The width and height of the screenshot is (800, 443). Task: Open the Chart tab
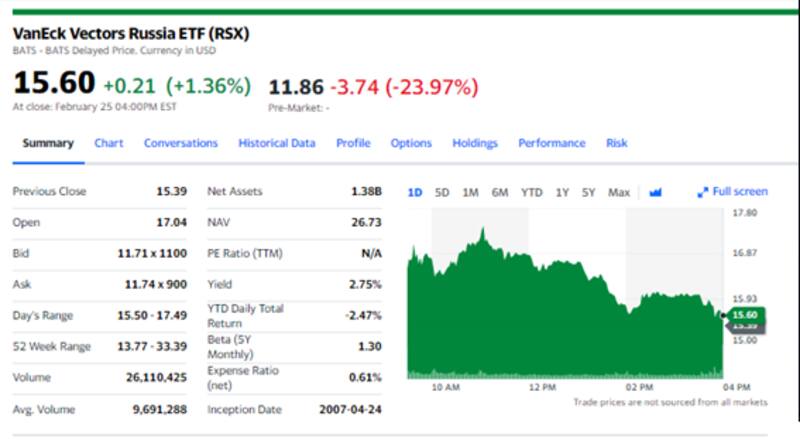(x=109, y=143)
